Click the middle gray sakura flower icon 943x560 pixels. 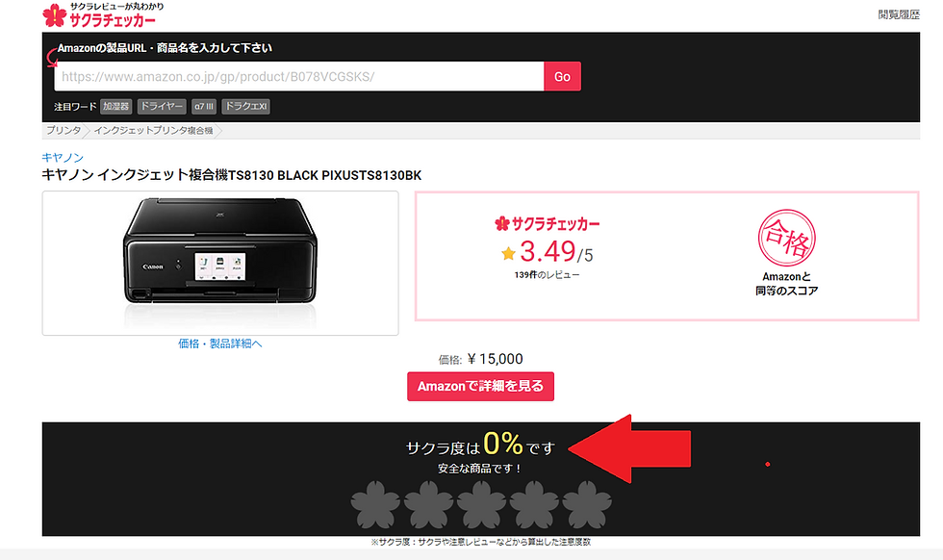[x=481, y=504]
